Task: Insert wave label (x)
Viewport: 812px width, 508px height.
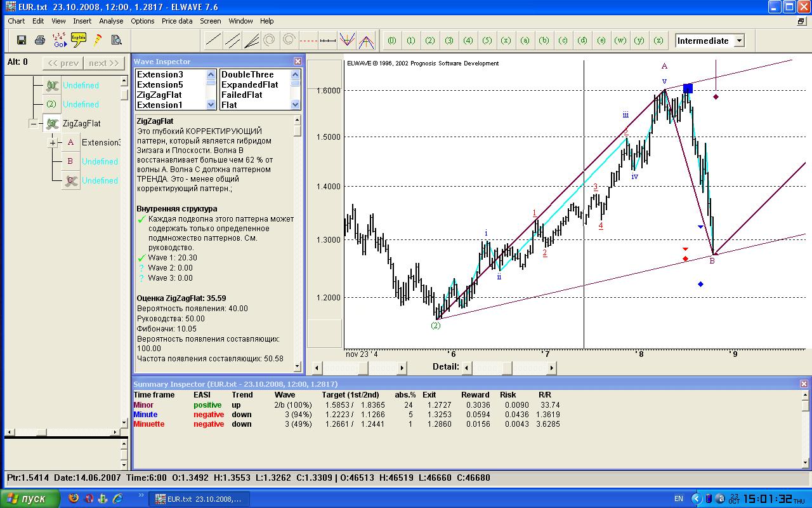Action: click(x=506, y=41)
